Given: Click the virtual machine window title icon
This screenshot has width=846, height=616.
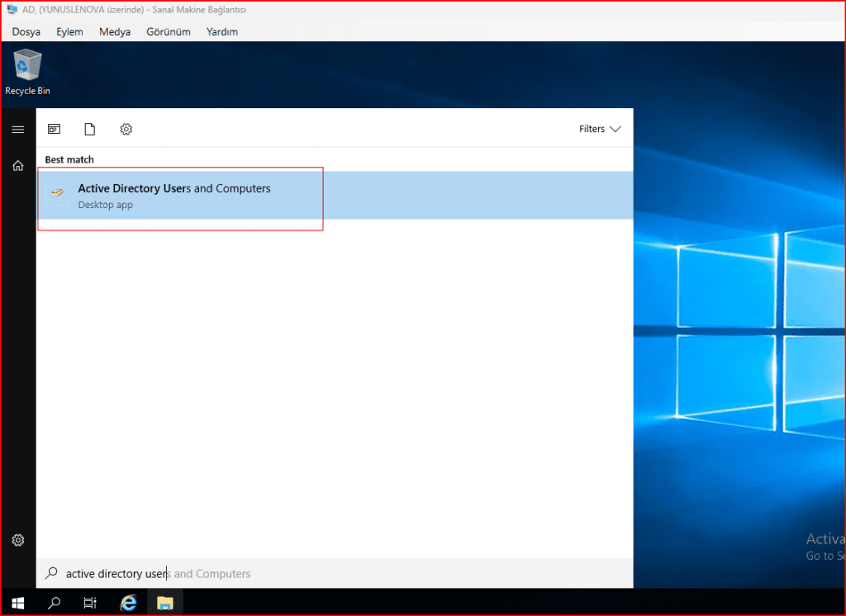Looking at the screenshot, I should click(x=12, y=10).
